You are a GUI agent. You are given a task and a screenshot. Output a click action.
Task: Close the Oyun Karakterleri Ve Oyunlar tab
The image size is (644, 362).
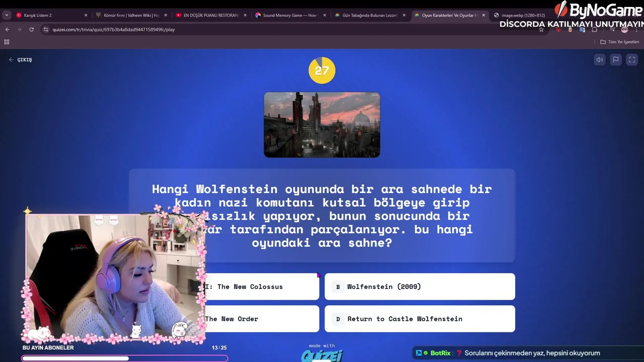pos(484,15)
